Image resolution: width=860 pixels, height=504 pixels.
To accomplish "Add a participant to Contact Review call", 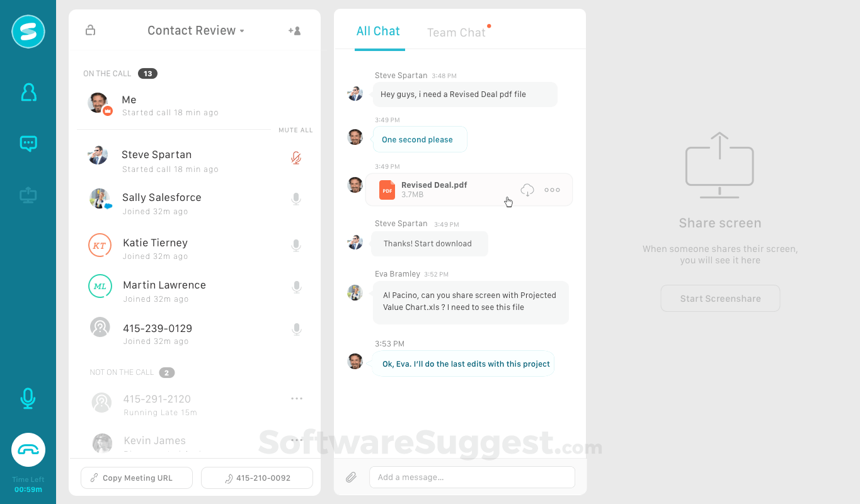I will 294,30.
